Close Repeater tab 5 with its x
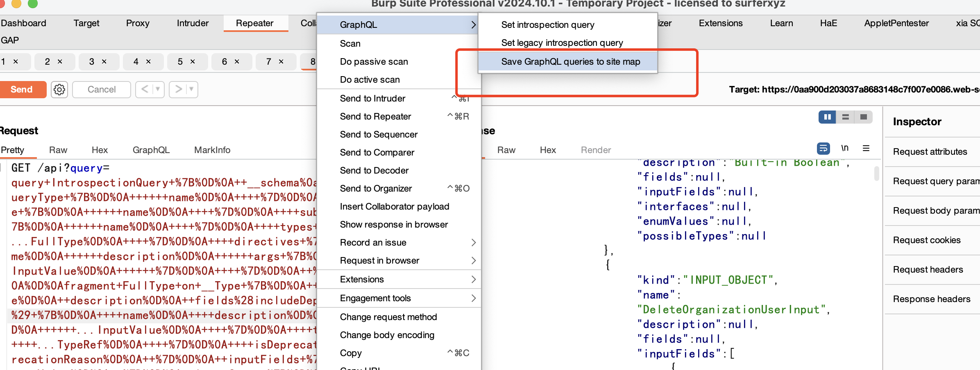This screenshot has height=370, width=980. coord(193,61)
